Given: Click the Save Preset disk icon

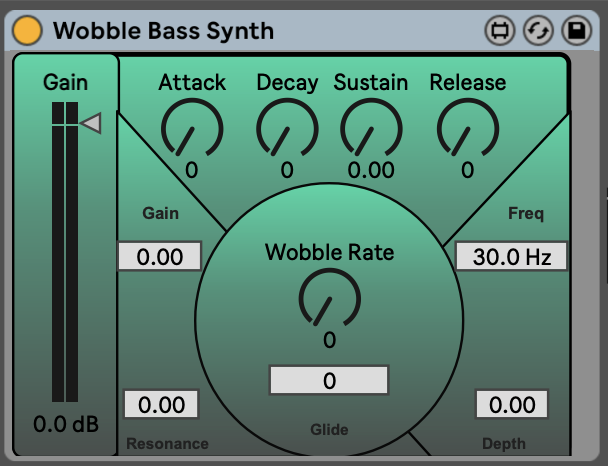Looking at the screenshot, I should [x=577, y=30].
